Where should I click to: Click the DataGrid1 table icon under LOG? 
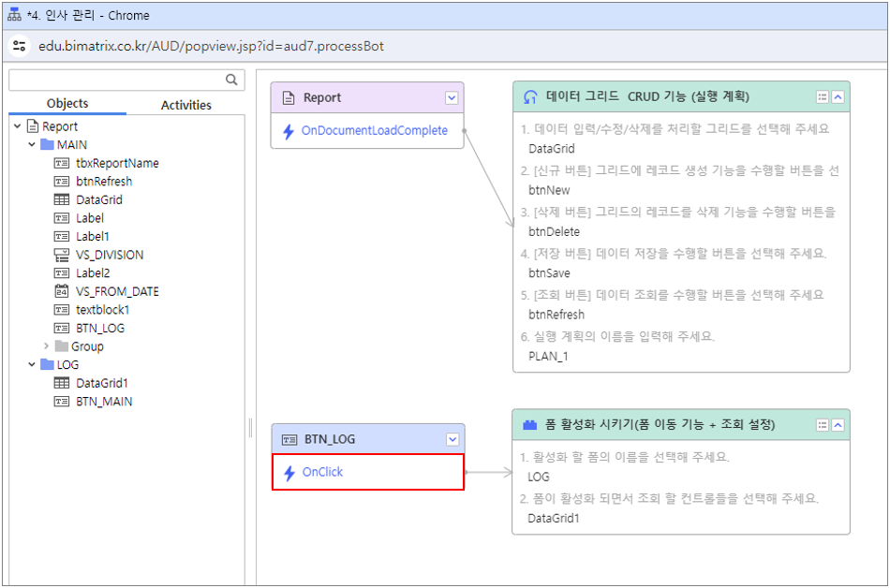tap(62, 383)
